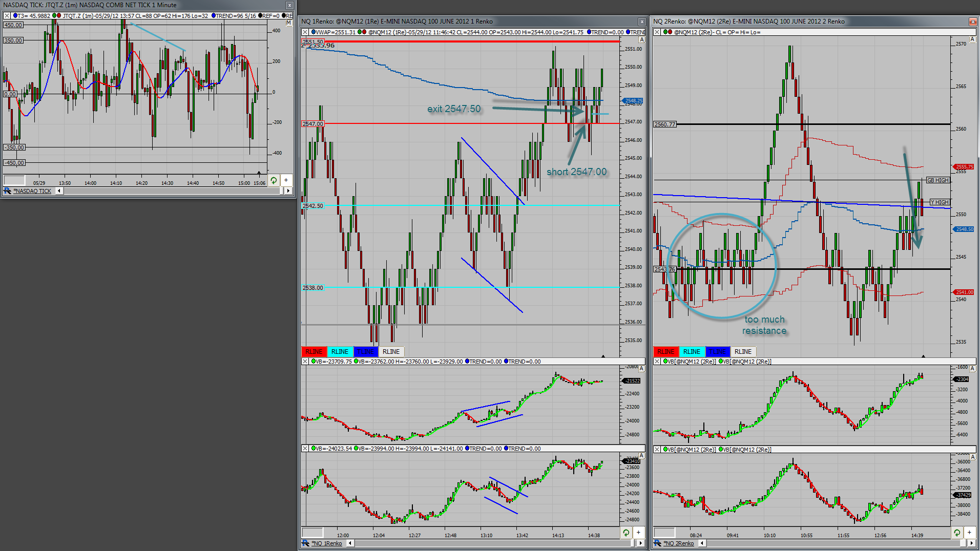Click the R logo beside NASDAQ TICK tab

[x=7, y=191]
